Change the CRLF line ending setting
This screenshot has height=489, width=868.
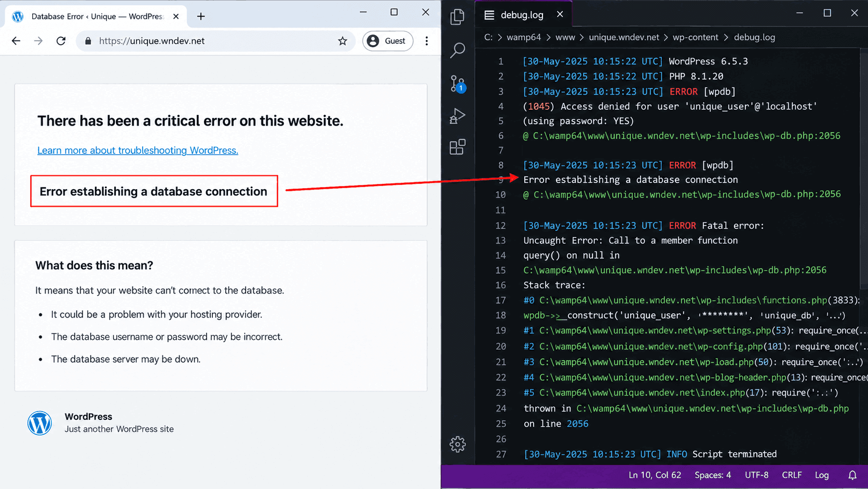pos(792,475)
